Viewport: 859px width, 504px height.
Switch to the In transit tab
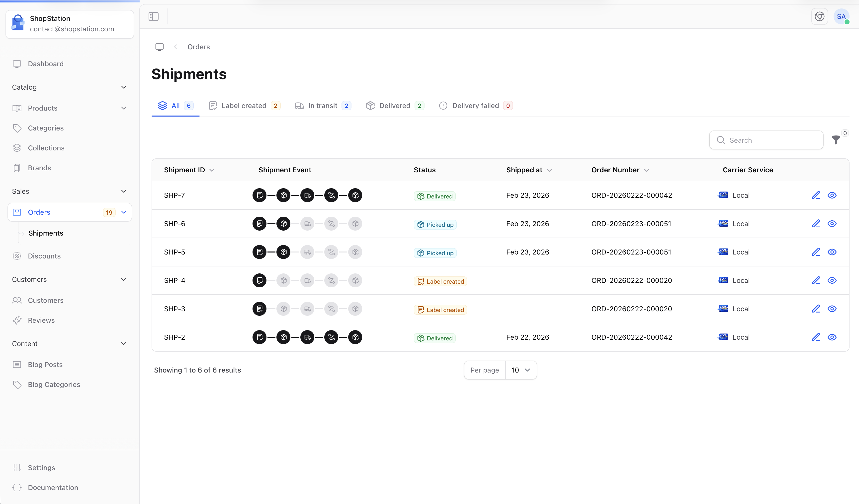(x=323, y=106)
